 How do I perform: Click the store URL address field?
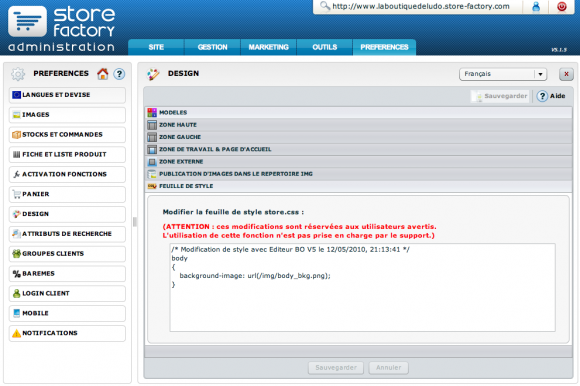click(x=421, y=6)
